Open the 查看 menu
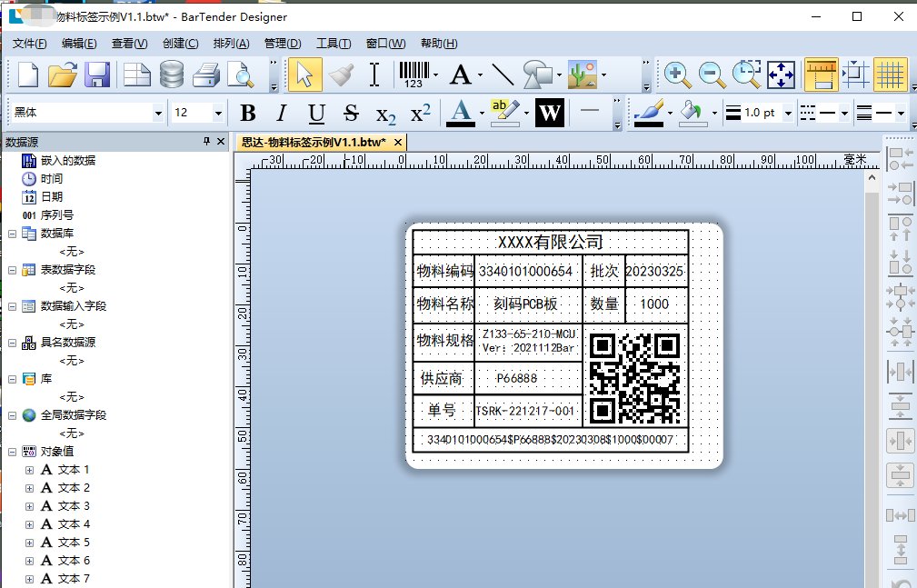This screenshot has width=917, height=588. tap(129, 44)
